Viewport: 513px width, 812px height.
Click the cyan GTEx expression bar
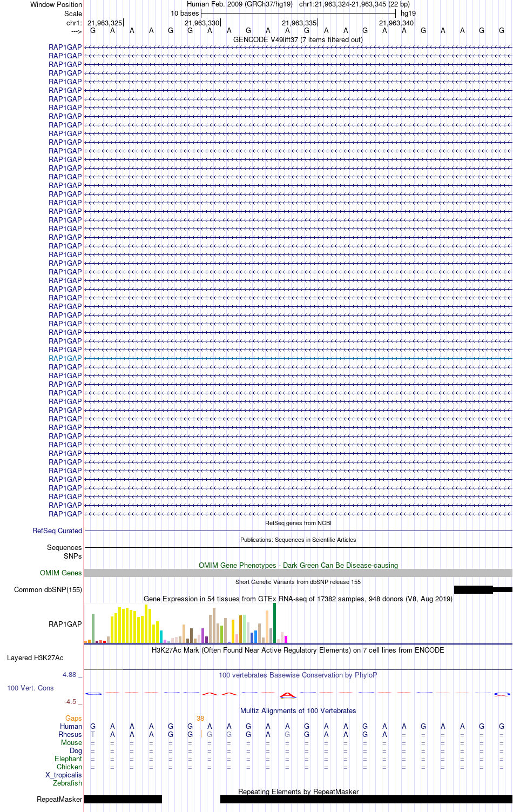[161, 636]
